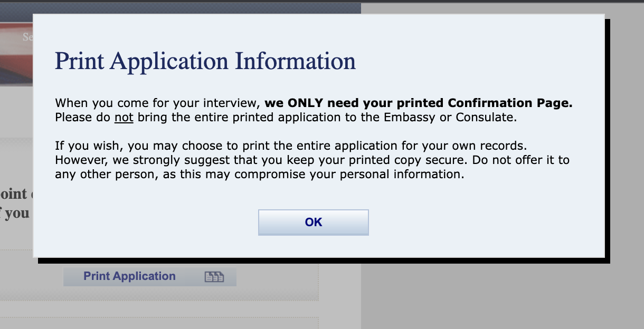The height and width of the screenshot is (329, 644).
Task: Click the words 'Confirmation Page.'
Action: (510, 103)
